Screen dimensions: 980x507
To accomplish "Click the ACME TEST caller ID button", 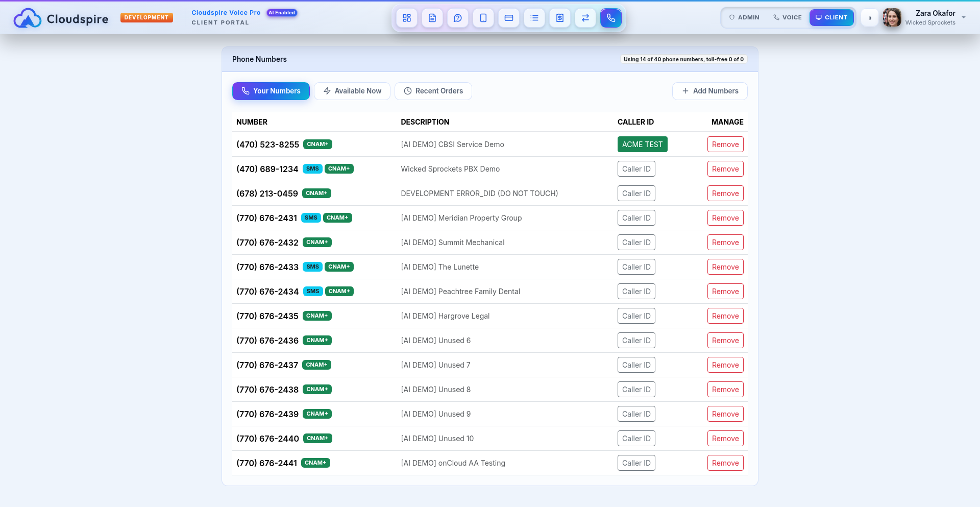I will (642, 144).
